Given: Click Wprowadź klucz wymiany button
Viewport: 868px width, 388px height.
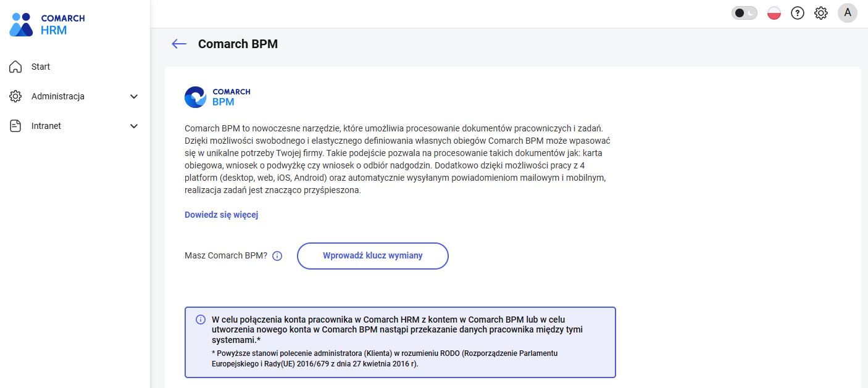Looking at the screenshot, I should [373, 256].
